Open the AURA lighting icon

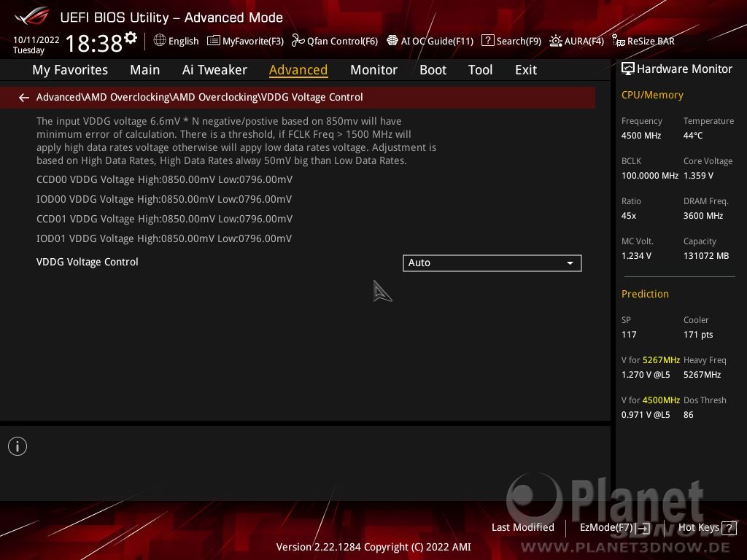click(555, 41)
